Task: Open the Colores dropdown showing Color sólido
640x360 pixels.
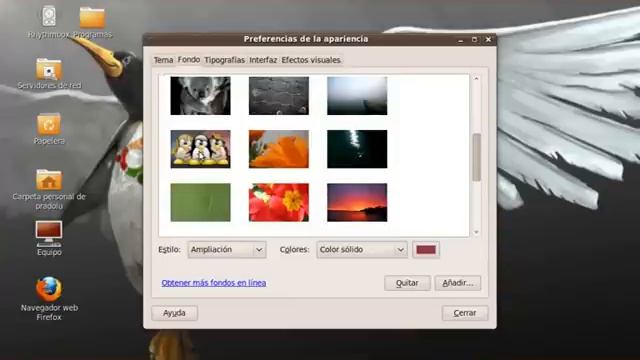Action: tap(362, 249)
